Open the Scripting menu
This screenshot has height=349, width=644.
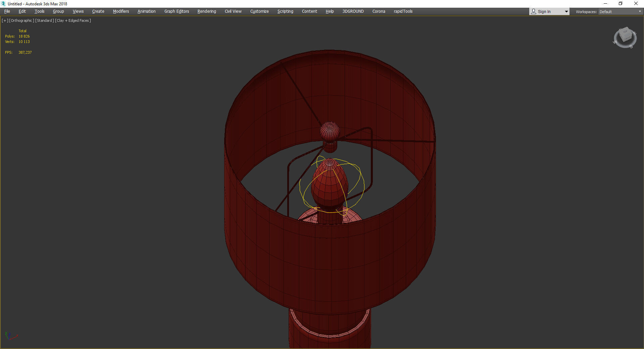pos(285,11)
